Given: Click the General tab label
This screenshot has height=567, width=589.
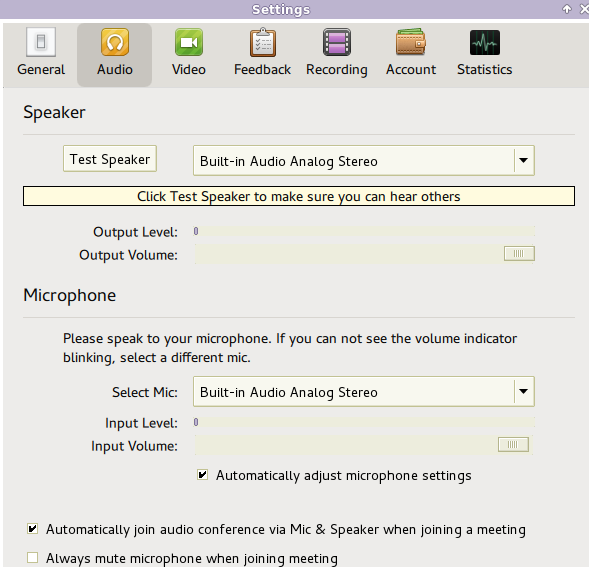Looking at the screenshot, I should point(41,70).
